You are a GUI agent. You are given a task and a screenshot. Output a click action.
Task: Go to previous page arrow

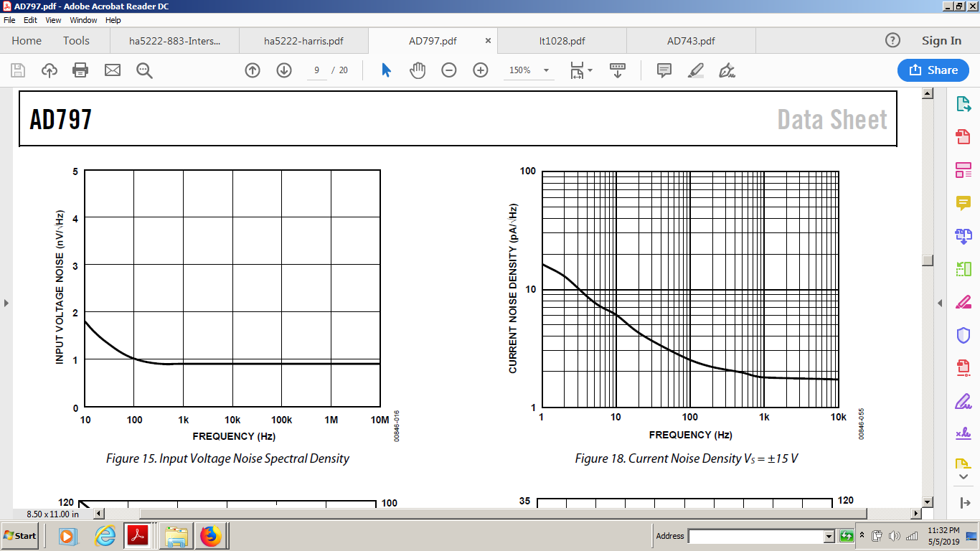click(x=253, y=70)
